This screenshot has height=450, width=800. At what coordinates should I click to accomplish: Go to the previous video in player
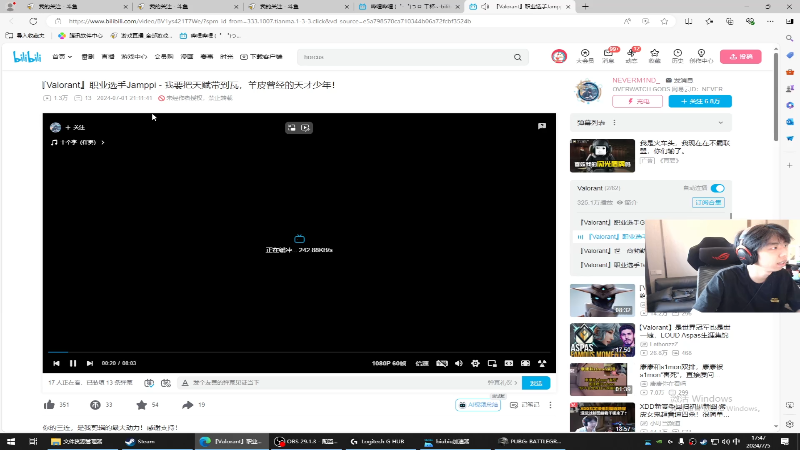[x=56, y=363]
